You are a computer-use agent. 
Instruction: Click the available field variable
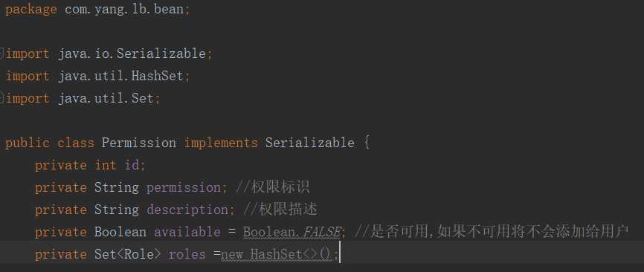tap(187, 232)
